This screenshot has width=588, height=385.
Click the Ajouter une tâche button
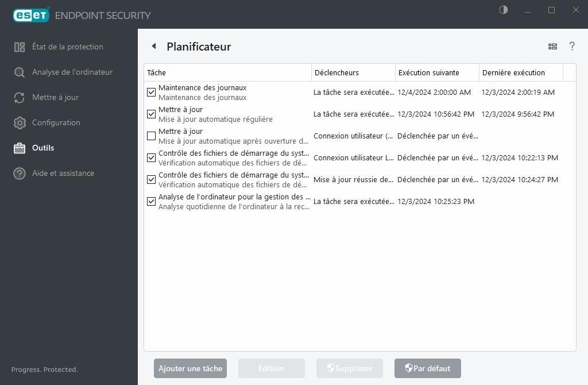pyautogui.click(x=190, y=368)
